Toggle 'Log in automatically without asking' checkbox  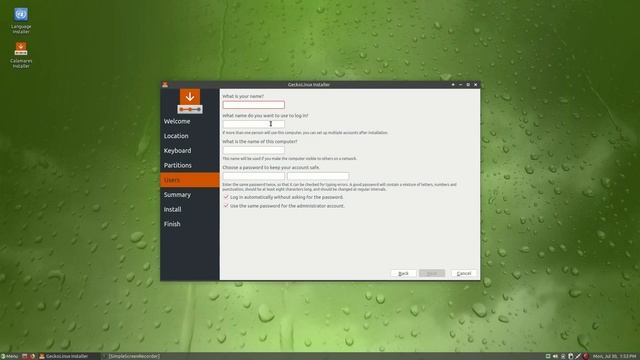coord(226,197)
